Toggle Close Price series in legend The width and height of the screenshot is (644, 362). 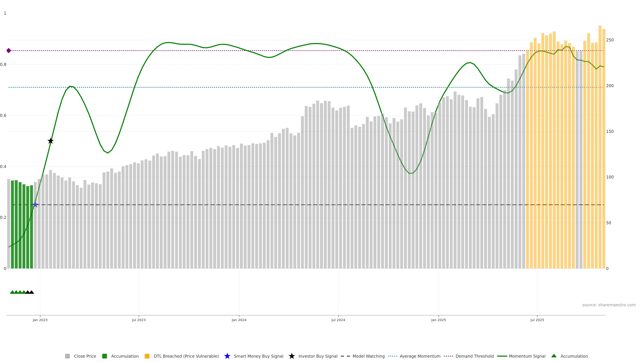(x=85, y=356)
